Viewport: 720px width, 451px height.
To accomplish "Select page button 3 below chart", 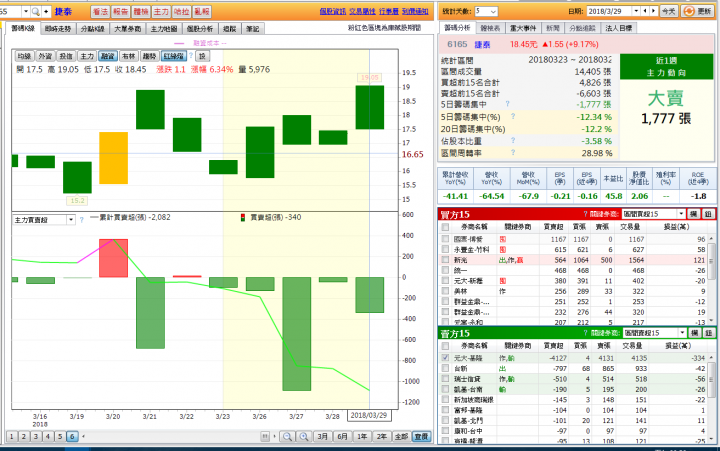I will click(x=36, y=436).
